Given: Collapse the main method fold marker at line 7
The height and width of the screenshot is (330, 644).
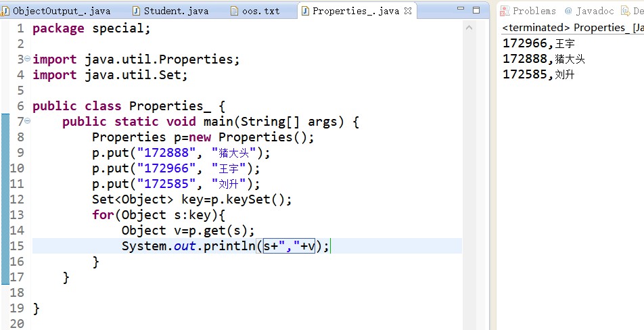Looking at the screenshot, I should [x=28, y=120].
